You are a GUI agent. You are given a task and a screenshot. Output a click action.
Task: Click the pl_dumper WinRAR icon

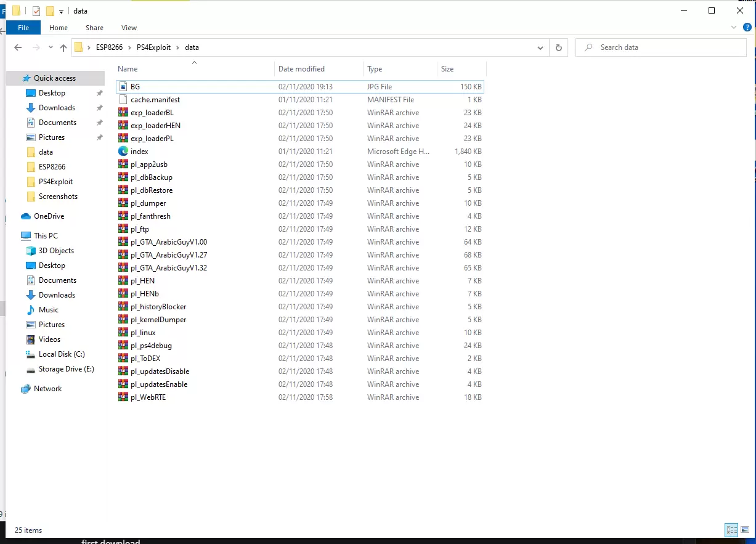[123, 203]
